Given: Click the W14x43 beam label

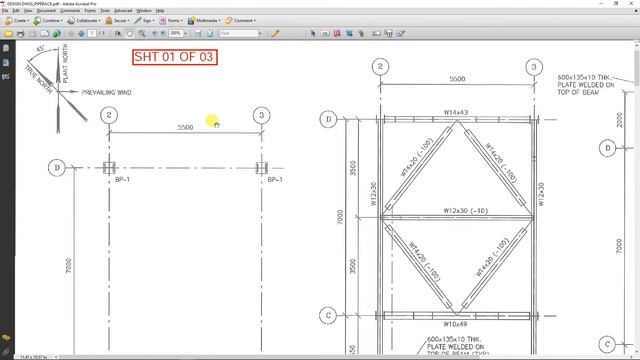Looking at the screenshot, I should point(456,112).
